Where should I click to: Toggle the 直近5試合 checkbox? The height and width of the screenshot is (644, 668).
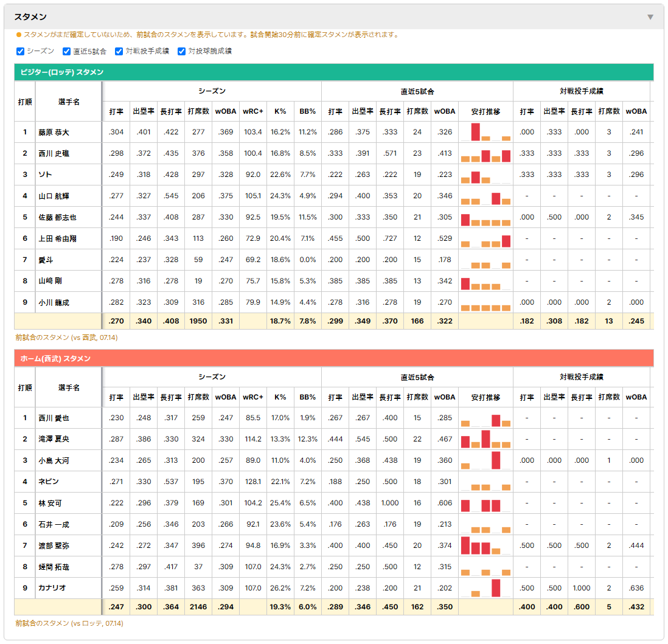tap(66, 51)
